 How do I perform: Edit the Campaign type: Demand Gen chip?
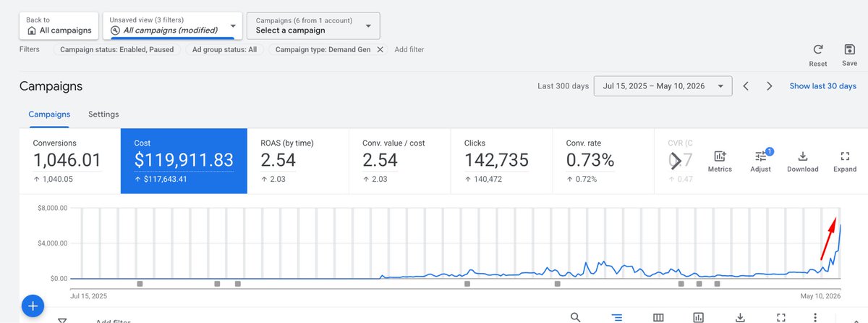pyautogui.click(x=323, y=50)
